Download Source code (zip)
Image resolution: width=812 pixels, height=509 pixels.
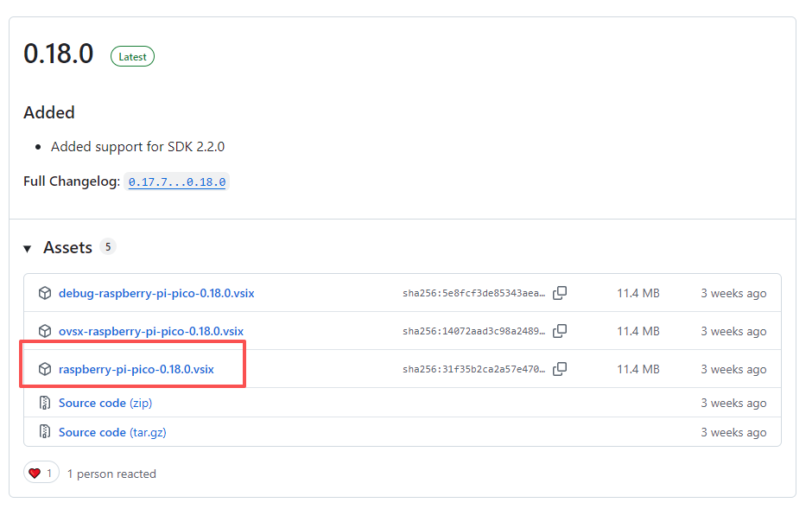coord(105,403)
